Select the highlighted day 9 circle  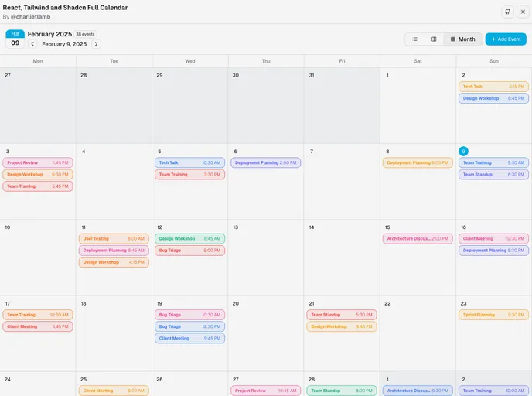pos(463,152)
